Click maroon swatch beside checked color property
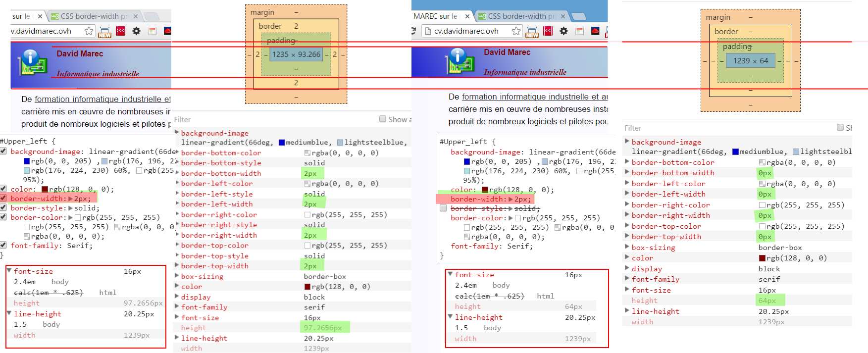This screenshot has width=868, height=353. (45, 189)
